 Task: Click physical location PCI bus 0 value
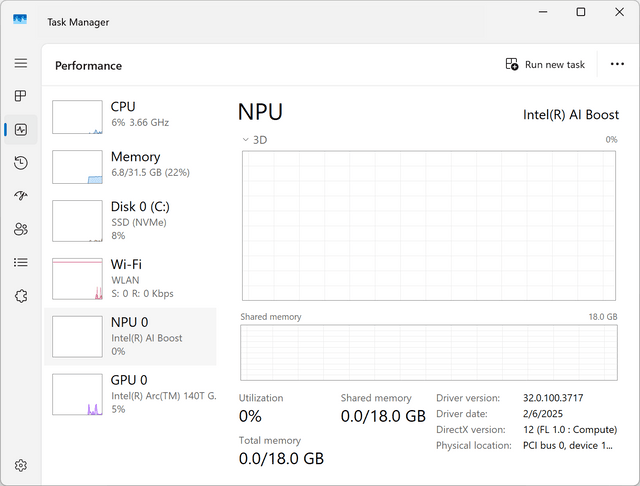(568, 446)
